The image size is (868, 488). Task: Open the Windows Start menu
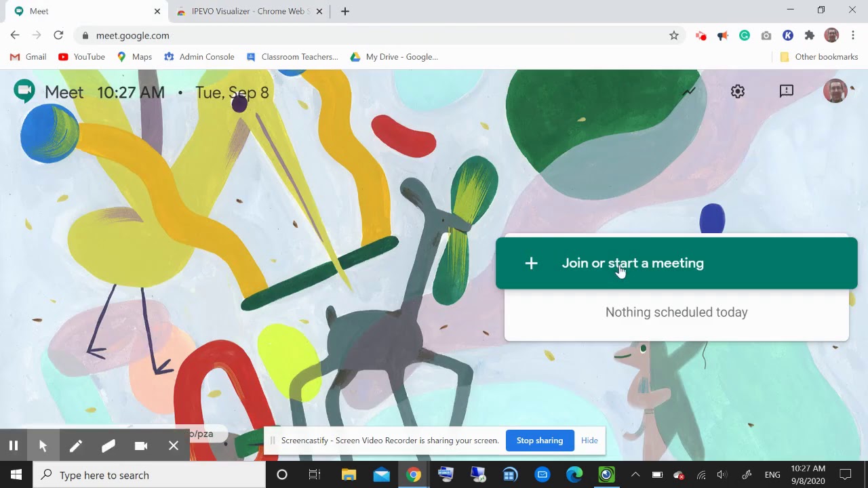pyautogui.click(x=16, y=475)
